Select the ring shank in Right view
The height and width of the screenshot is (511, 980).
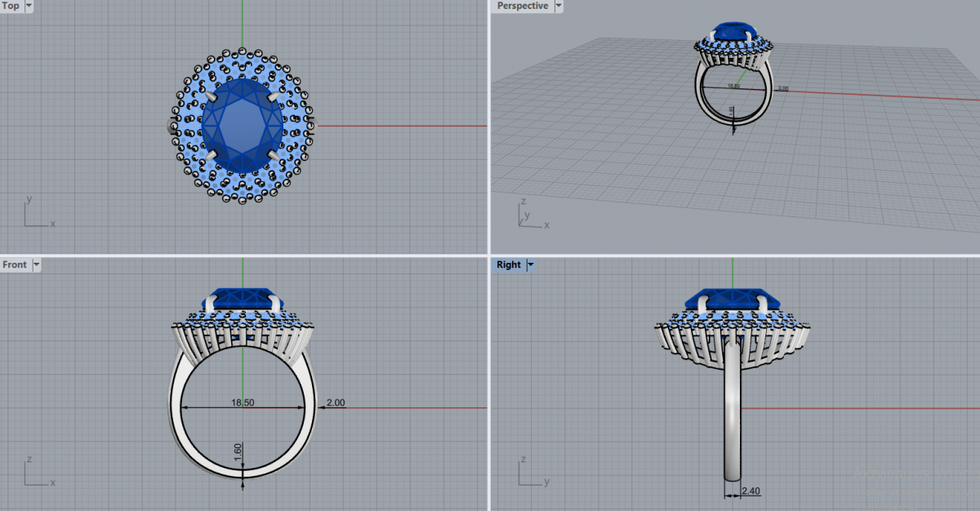tap(733, 416)
